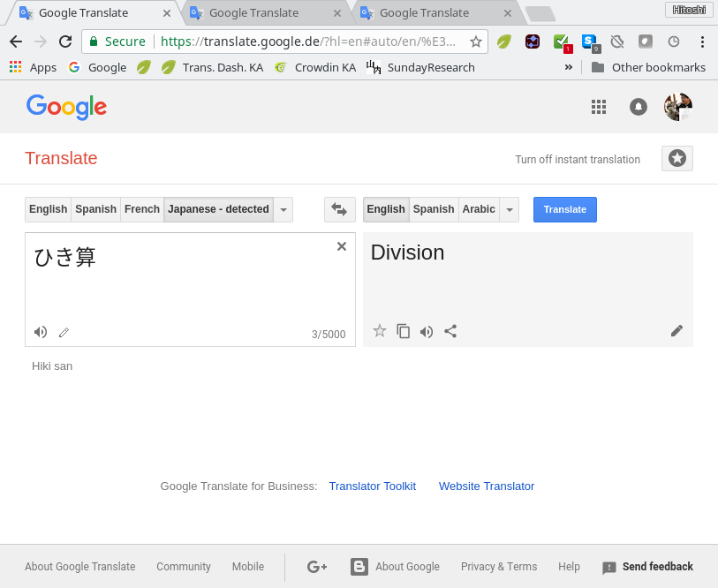Viewport: 718px width, 588px height.
Task: Select Japanese - detected source language
Action: (x=218, y=209)
